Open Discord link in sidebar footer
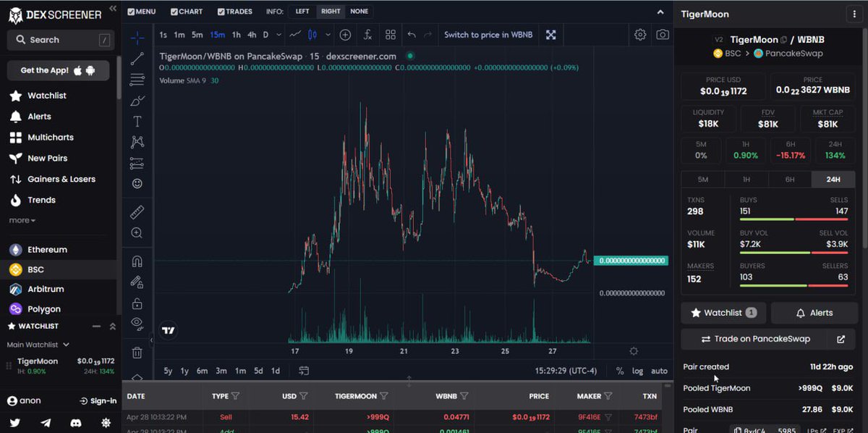 (76, 422)
